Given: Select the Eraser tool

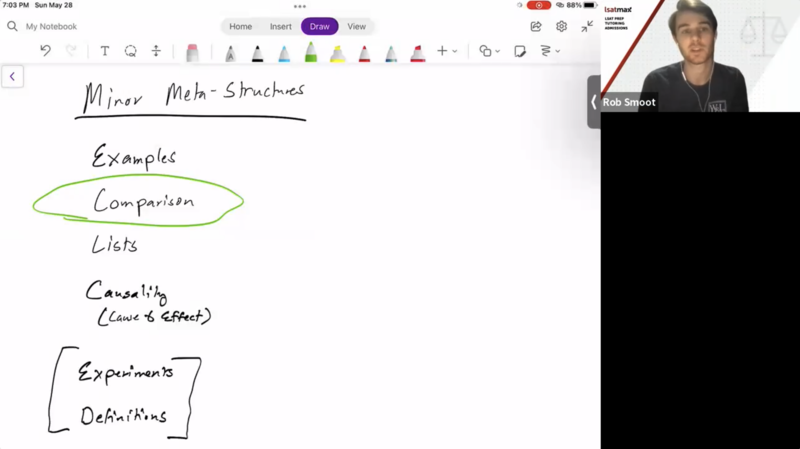Looking at the screenshot, I should tap(192, 52).
